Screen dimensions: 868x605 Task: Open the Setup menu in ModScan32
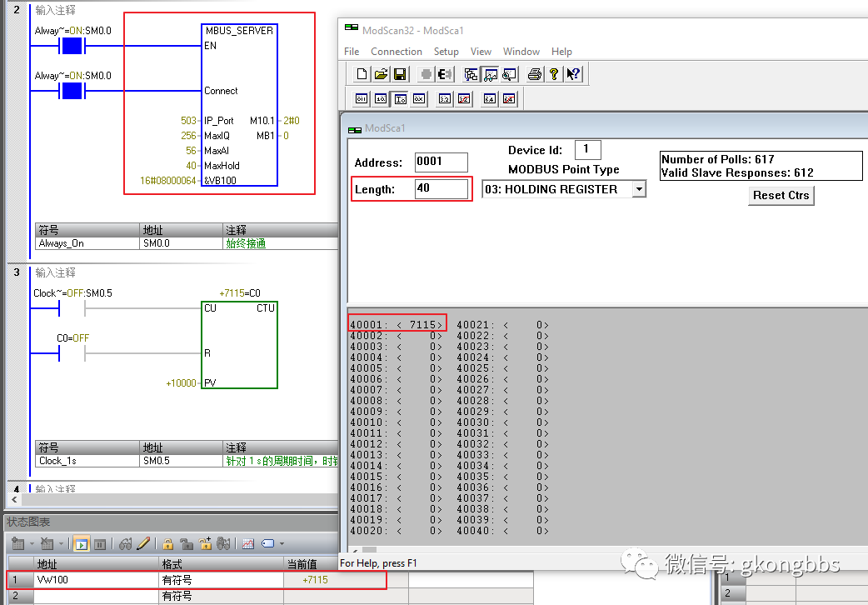(446, 52)
